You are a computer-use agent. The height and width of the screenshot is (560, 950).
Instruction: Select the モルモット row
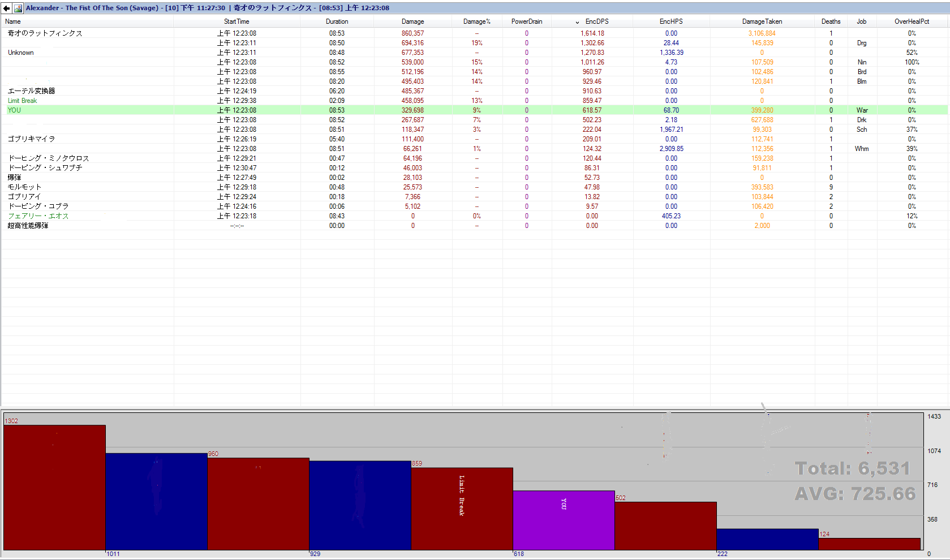pyautogui.click(x=24, y=187)
